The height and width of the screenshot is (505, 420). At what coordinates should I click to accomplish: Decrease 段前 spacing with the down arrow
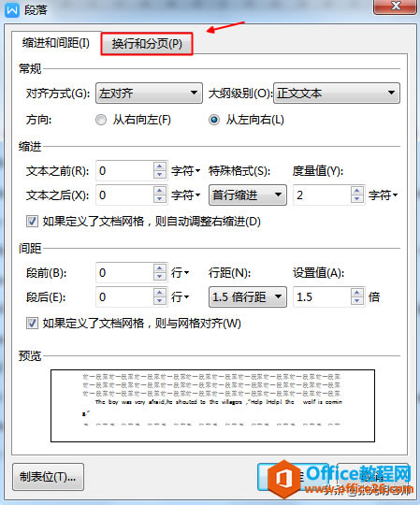click(160, 277)
